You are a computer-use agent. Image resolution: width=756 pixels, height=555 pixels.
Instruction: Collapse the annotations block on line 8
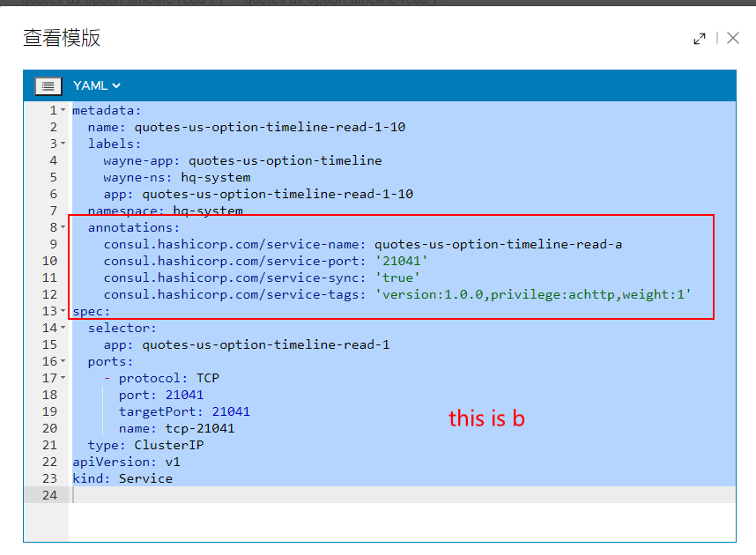[61, 226]
